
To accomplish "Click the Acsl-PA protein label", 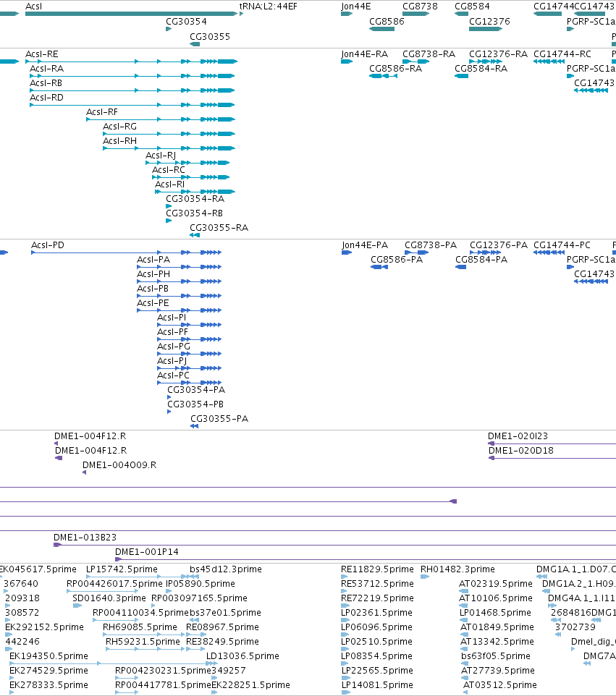I will (153, 260).
